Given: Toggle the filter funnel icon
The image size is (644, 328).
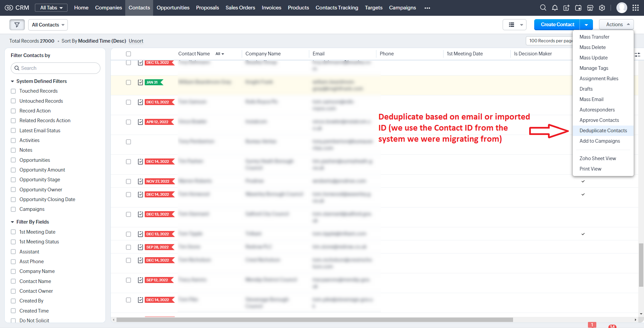Looking at the screenshot, I should click(17, 25).
